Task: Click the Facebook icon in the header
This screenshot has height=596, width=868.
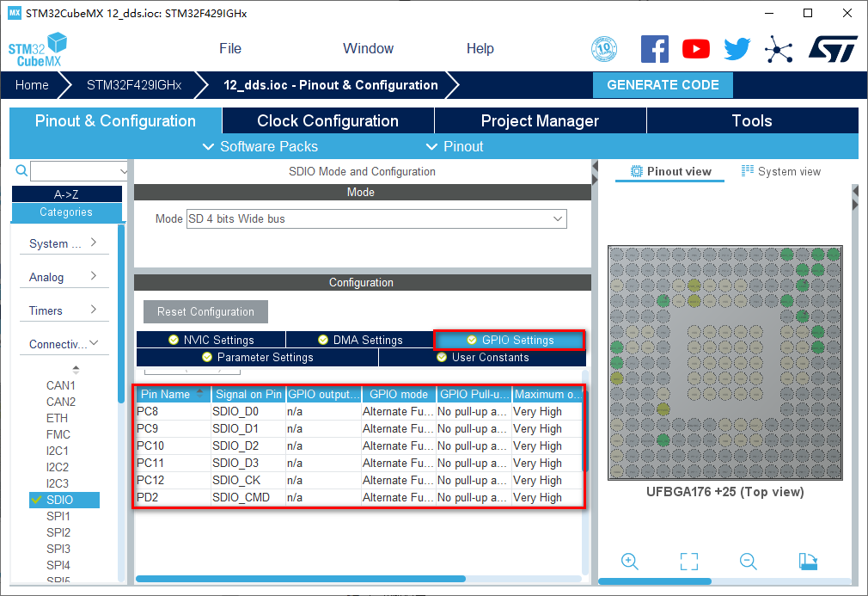Action: coord(654,49)
